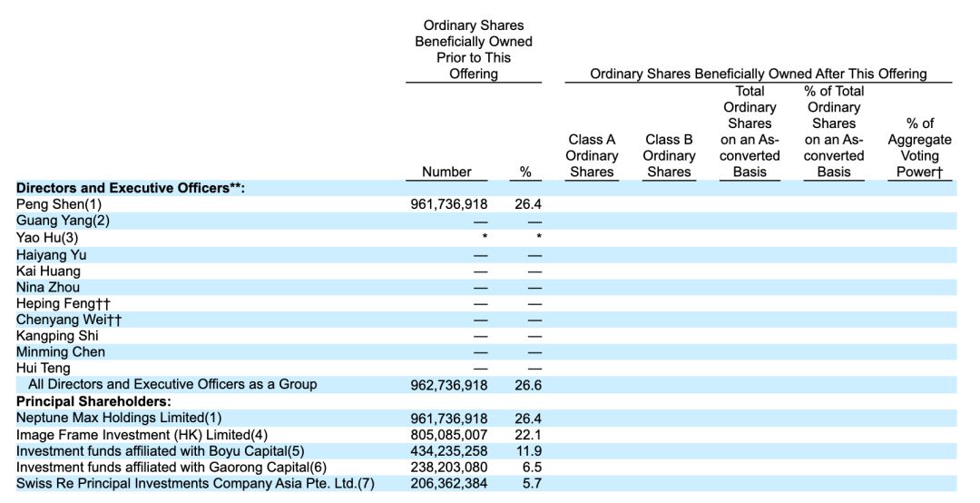Screen dimensions: 980x503
Task: Click "Image Frame Investment (HK) Limited(4)"
Action: point(142,434)
